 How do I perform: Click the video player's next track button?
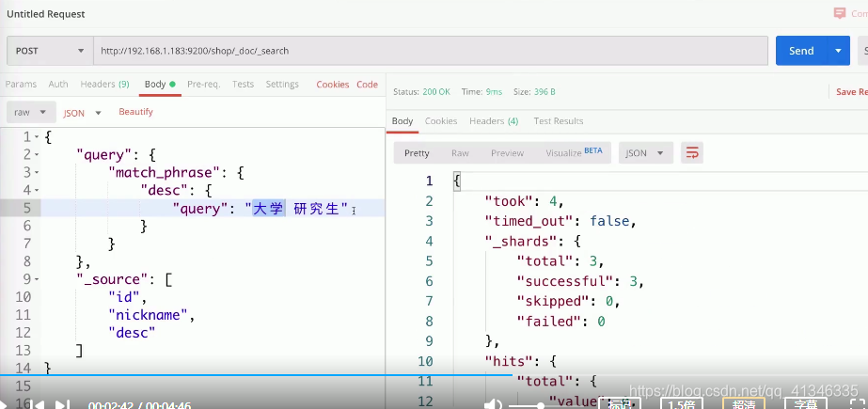coord(62,404)
